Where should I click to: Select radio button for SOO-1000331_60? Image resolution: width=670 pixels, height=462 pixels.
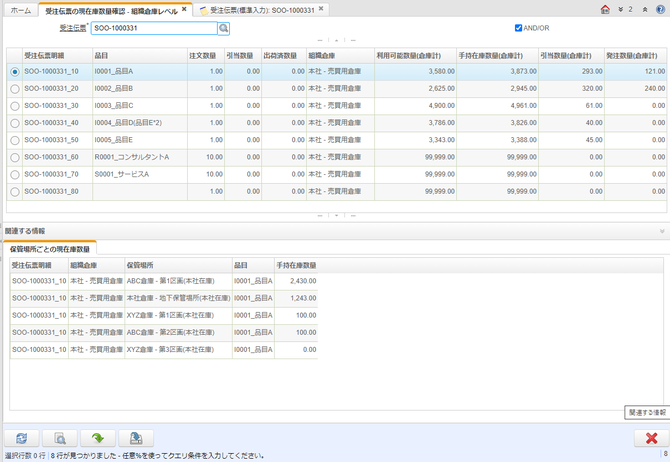point(15,157)
